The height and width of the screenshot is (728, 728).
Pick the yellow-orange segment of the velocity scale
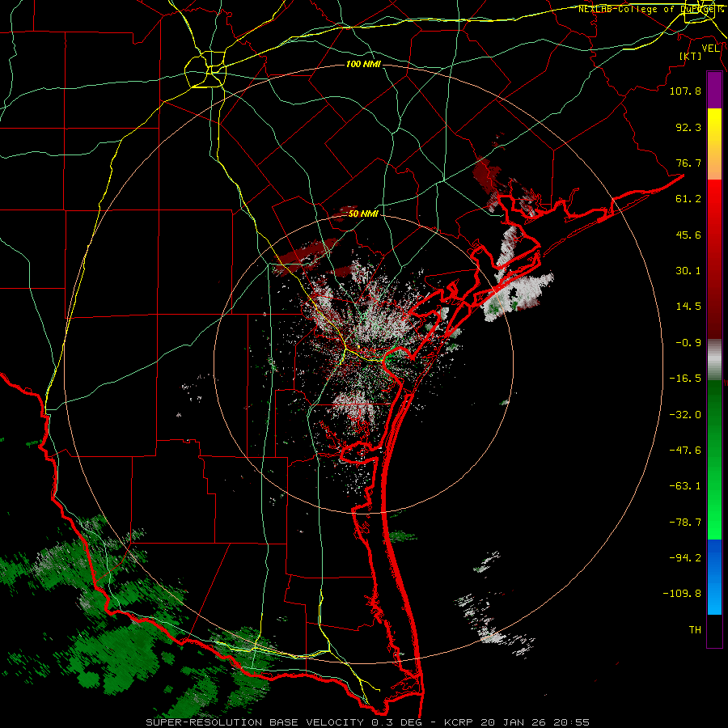[714, 144]
